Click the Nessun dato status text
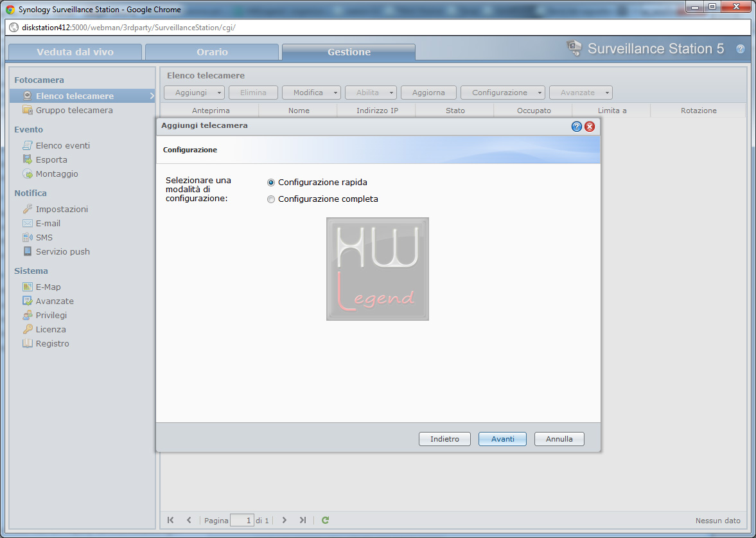The width and height of the screenshot is (756, 538). coord(717,521)
